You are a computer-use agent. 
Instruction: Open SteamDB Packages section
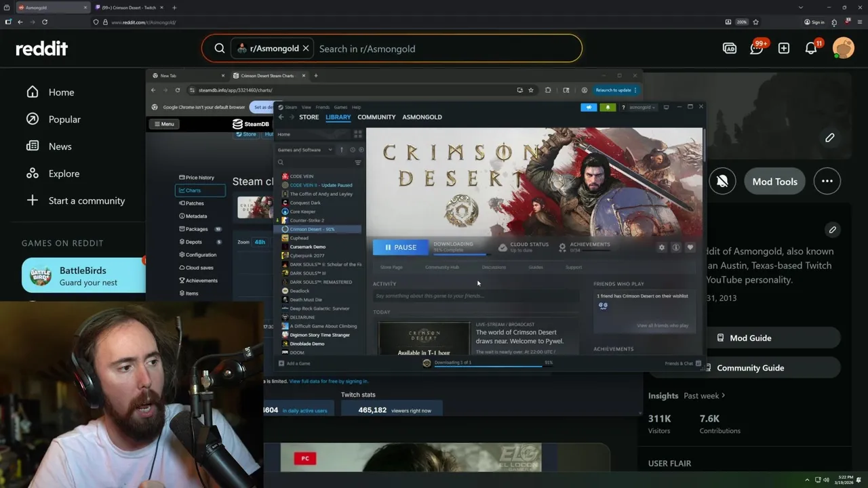(x=200, y=229)
